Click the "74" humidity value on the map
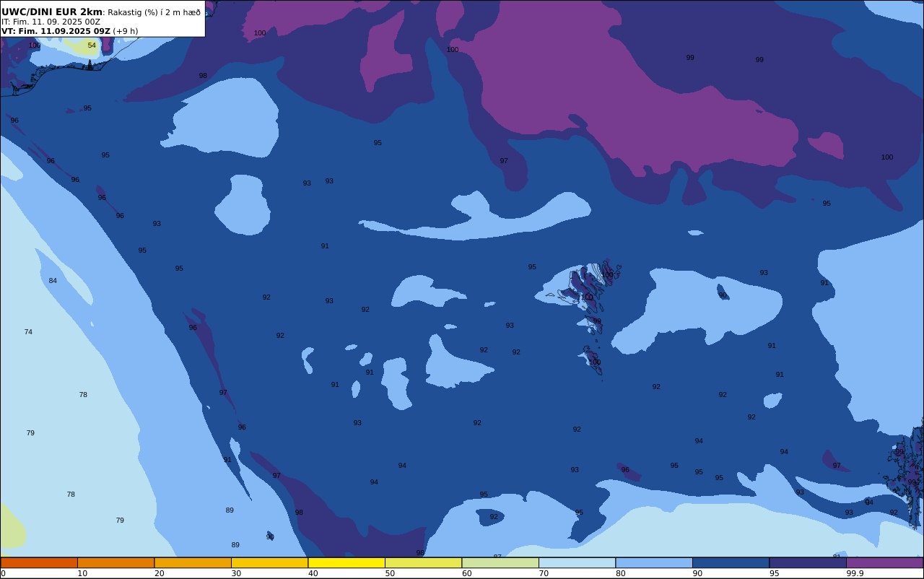 (x=28, y=332)
